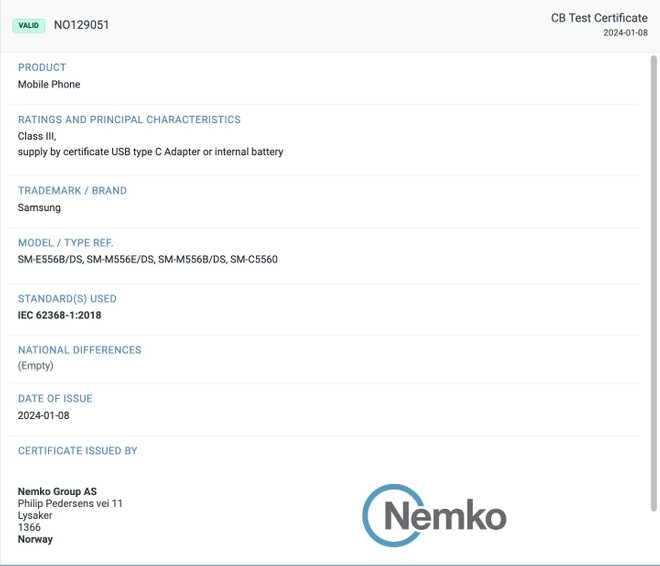Click the National Differences (Empty) value
Viewport: 660px width, 566px height.
pyautogui.click(x=35, y=367)
